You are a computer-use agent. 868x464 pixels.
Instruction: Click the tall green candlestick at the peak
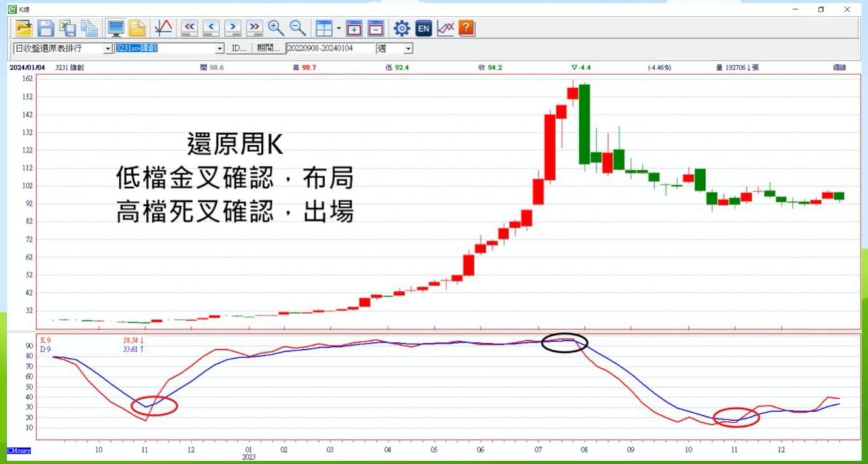point(584,124)
